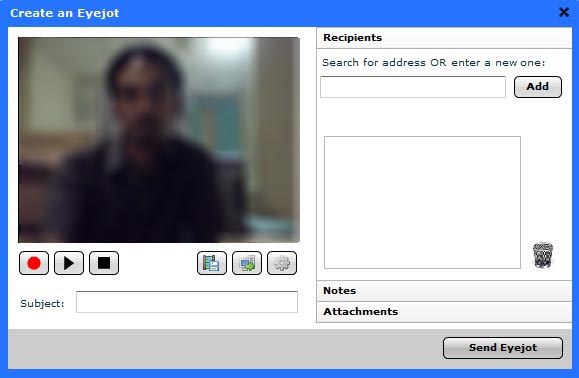Open the gear settings icon
Screen dimensions: 579x378
tap(282, 263)
